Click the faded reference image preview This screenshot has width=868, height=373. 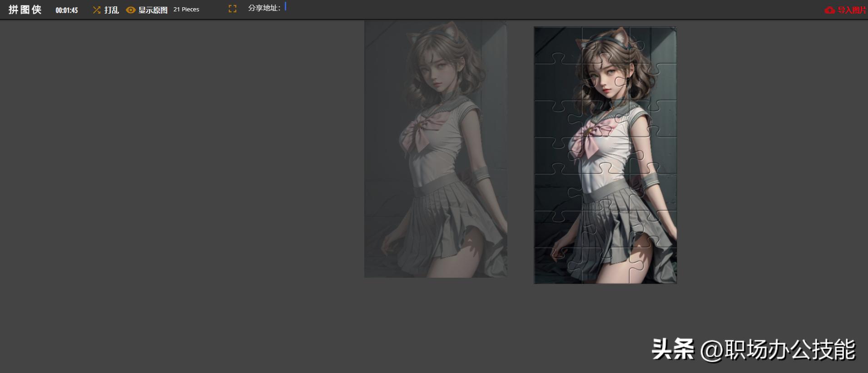436,149
